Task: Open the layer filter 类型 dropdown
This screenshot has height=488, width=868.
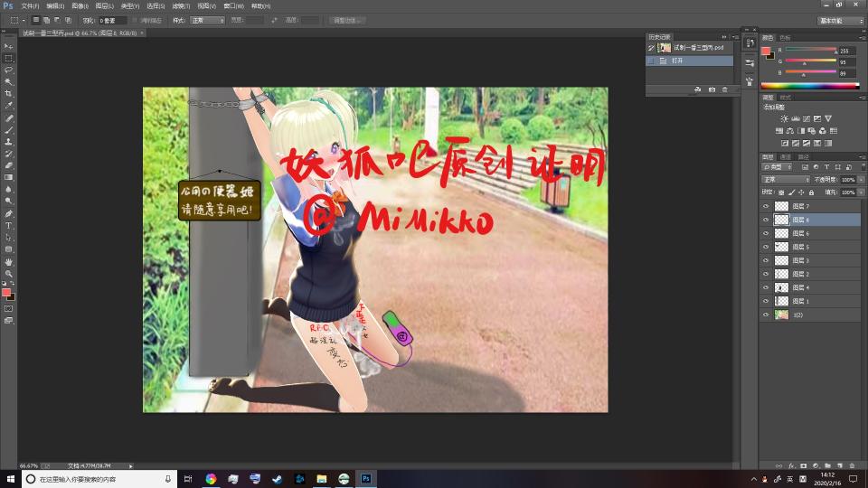Action: [x=777, y=166]
